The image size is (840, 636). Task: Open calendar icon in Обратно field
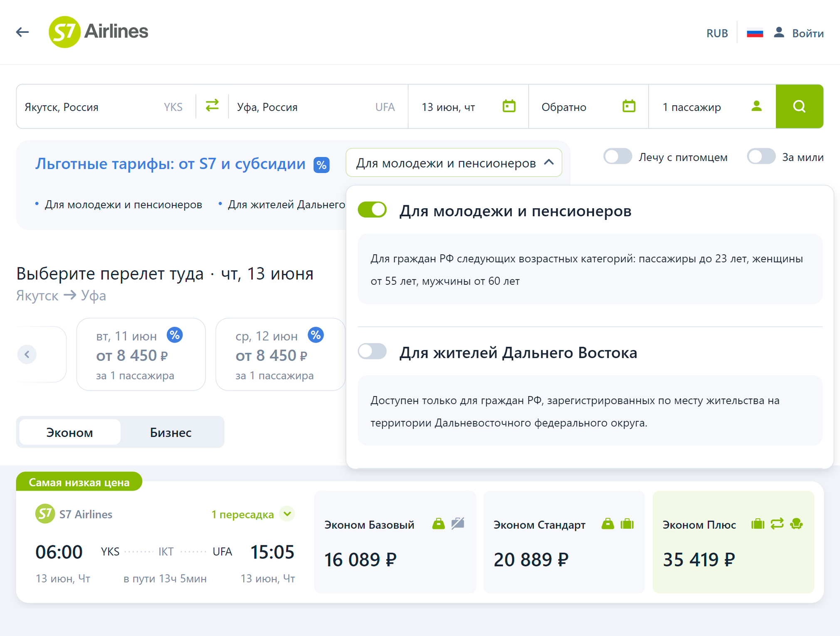tap(629, 106)
